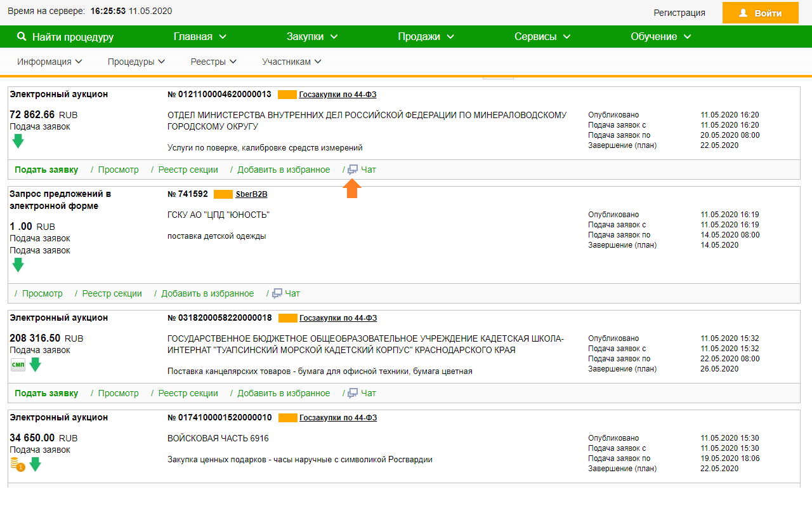Open chat icon for auction 0318200058220000018
Viewport: 812px width, 508px height.
tap(353, 393)
